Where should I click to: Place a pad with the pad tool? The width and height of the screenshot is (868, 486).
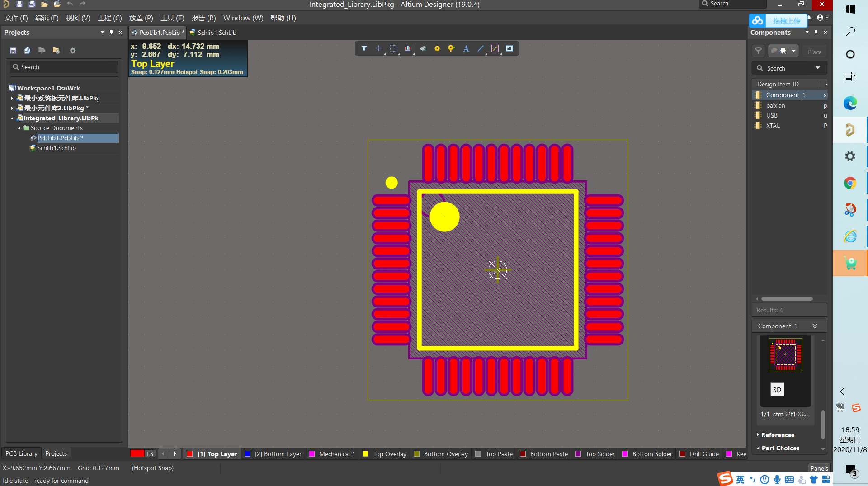click(x=437, y=48)
